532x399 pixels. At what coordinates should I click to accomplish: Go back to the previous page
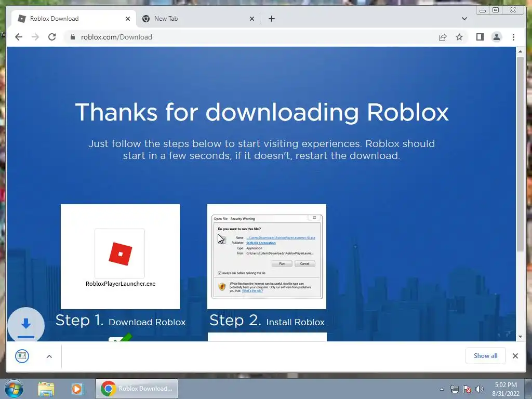[x=19, y=37]
